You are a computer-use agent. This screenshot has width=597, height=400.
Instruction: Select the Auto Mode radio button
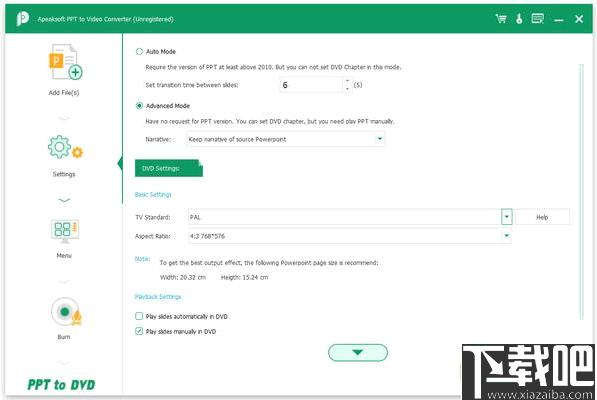[x=139, y=51]
